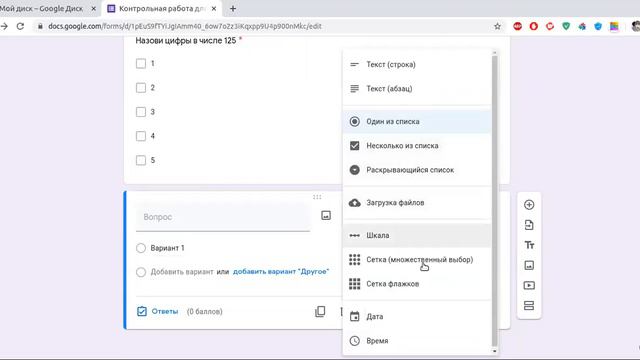The width and height of the screenshot is (640, 360).
Task: Check the option 3 checkbox
Action: coord(141,112)
